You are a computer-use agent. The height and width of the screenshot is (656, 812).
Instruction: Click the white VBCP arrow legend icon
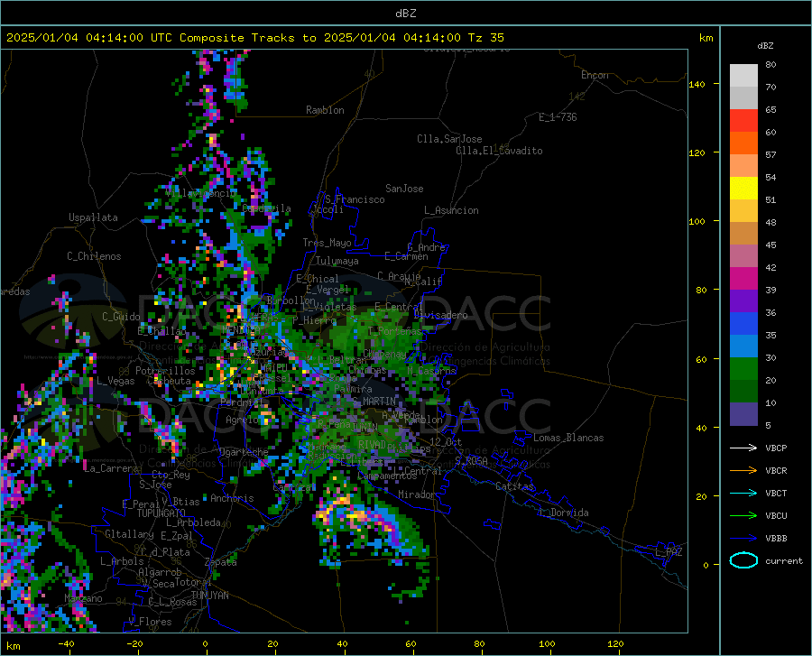pyautogui.click(x=743, y=448)
